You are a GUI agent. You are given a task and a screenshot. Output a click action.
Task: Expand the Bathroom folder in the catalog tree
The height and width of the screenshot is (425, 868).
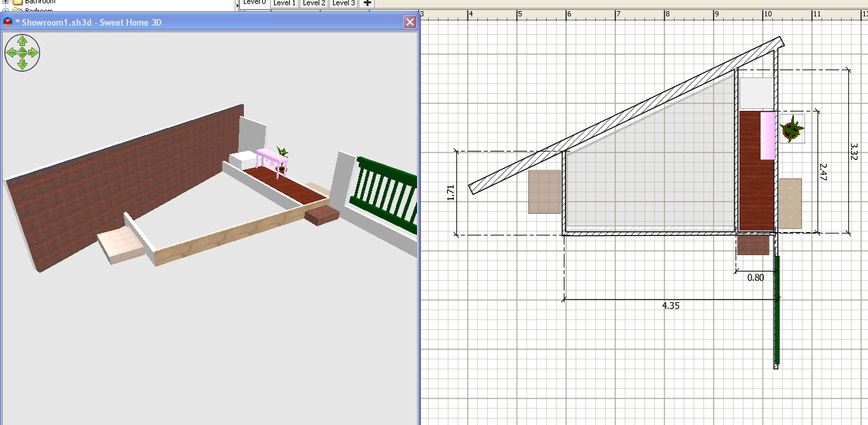[x=7, y=2]
